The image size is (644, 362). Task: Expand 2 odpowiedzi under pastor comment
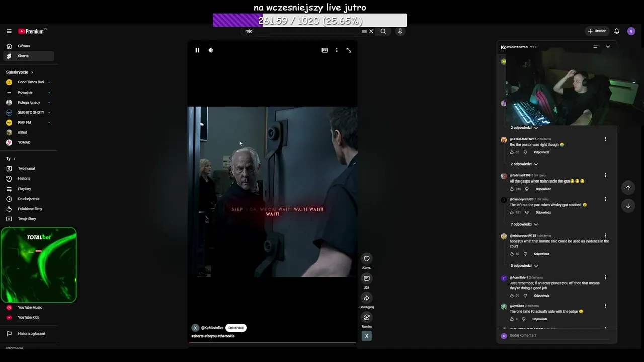(x=524, y=164)
